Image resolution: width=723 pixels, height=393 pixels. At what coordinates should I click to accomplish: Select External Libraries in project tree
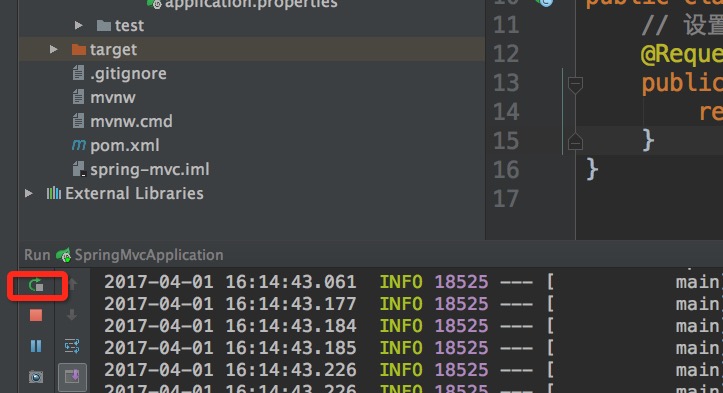[134, 193]
